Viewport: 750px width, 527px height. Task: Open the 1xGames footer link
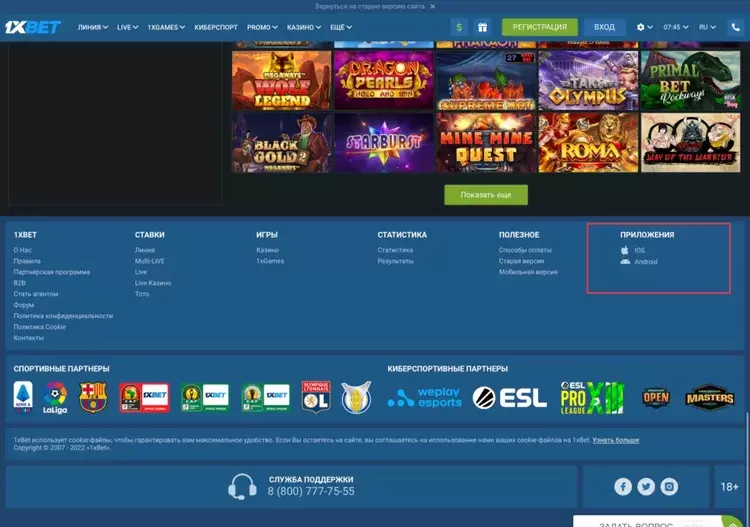[270, 261]
